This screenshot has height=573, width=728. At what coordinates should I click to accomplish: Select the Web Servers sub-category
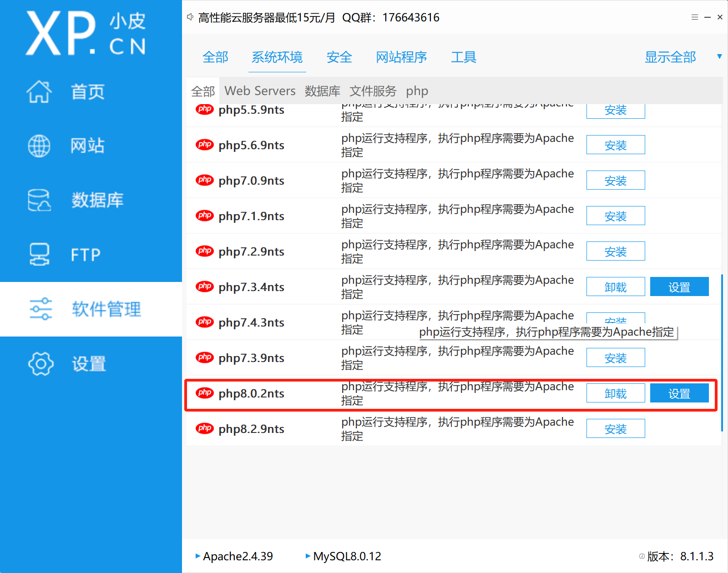[260, 91]
